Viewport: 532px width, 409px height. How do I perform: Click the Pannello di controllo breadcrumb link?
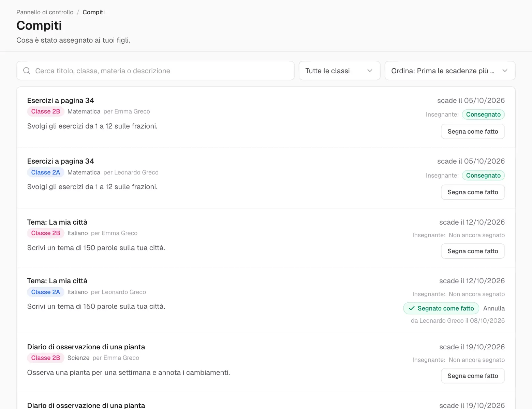pyautogui.click(x=45, y=12)
